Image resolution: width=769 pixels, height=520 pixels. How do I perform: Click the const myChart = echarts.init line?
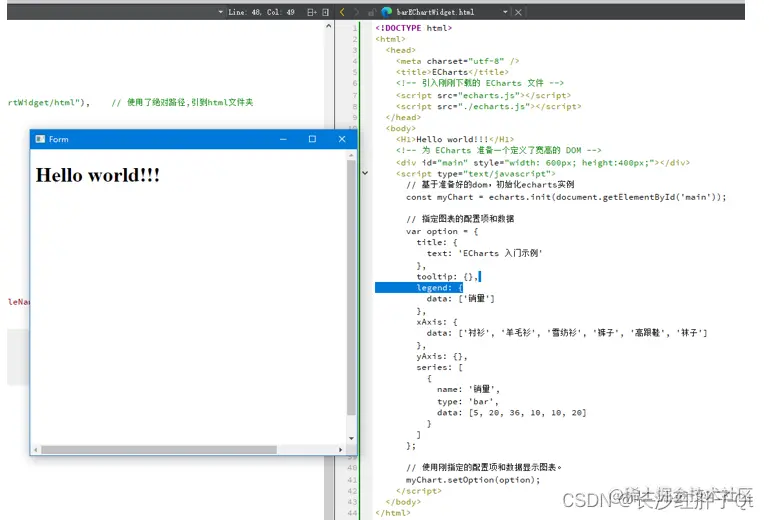click(x=566, y=197)
